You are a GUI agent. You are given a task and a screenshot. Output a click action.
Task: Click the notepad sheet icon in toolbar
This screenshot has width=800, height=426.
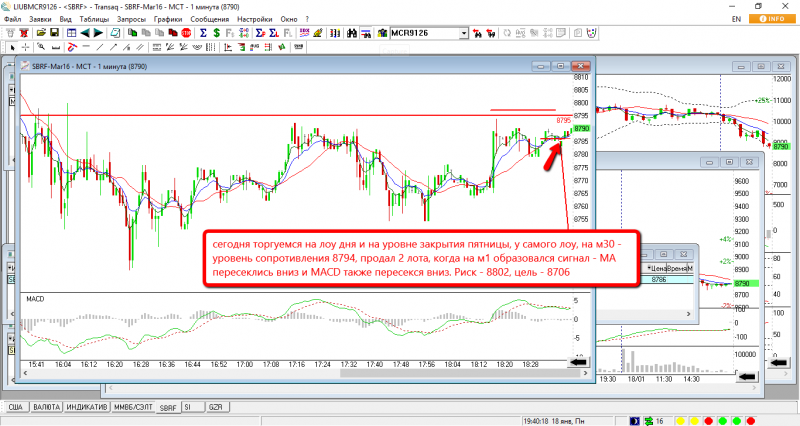pos(115,33)
